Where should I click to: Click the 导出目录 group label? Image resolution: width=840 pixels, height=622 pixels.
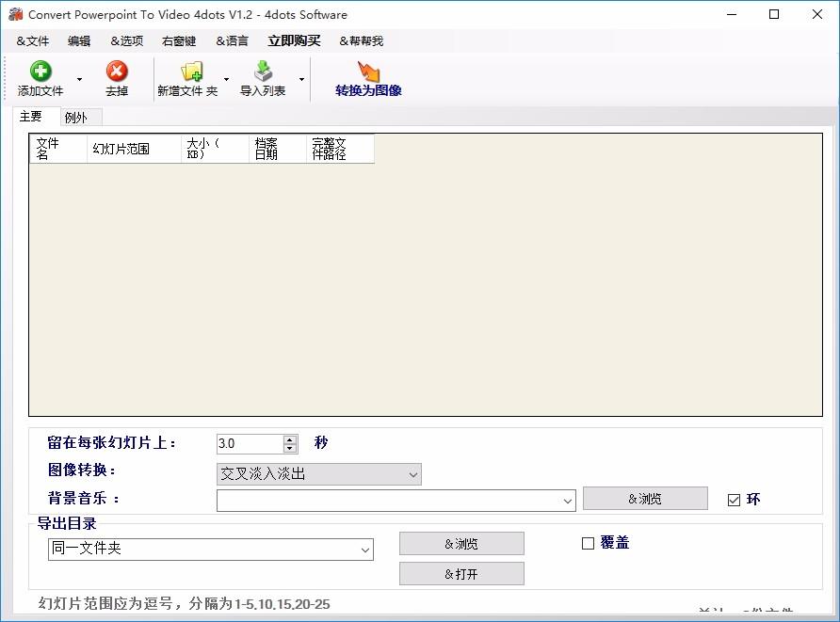[67, 523]
